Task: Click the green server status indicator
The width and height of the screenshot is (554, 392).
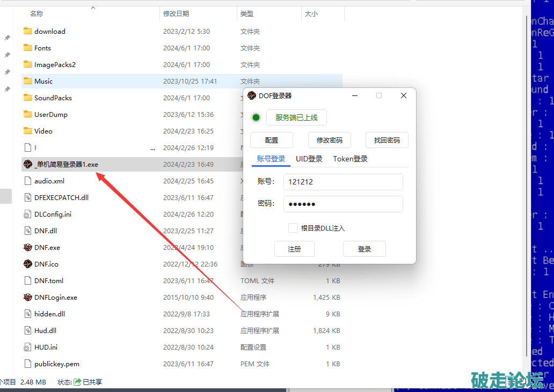Action: 256,118
